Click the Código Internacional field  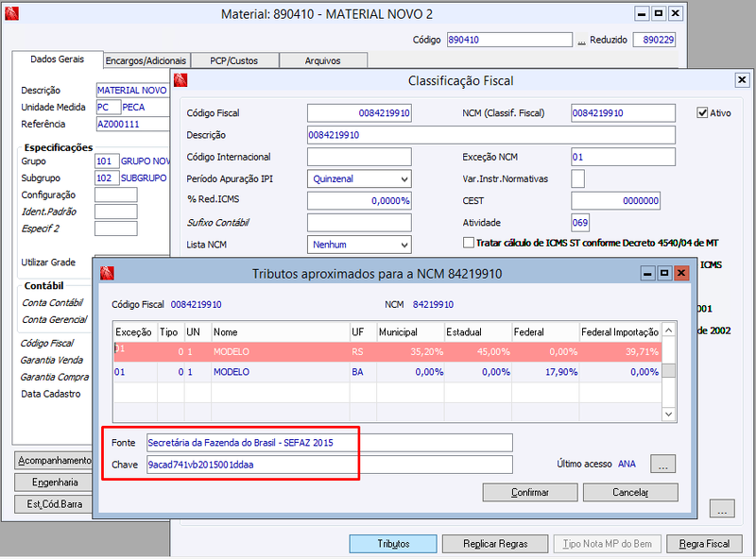click(x=359, y=157)
